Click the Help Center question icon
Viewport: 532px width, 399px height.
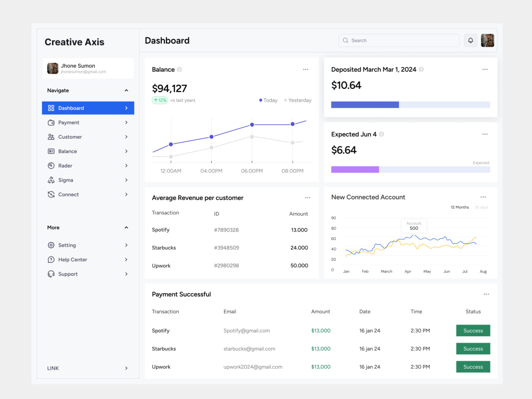[51, 260]
